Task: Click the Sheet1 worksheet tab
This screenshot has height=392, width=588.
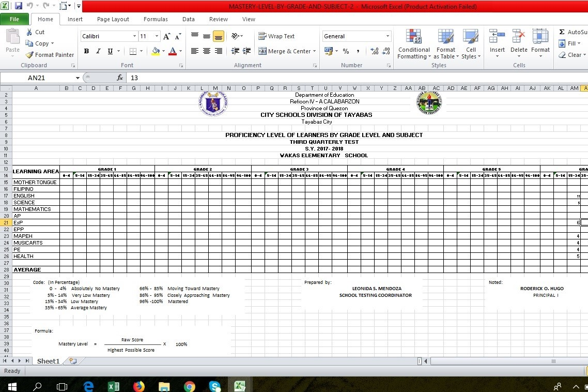Action: [48, 361]
